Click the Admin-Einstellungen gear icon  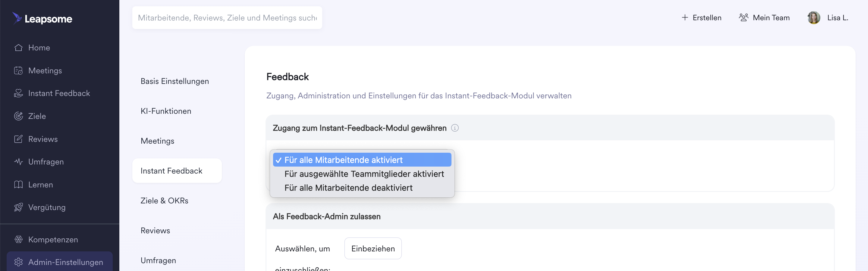(x=18, y=262)
